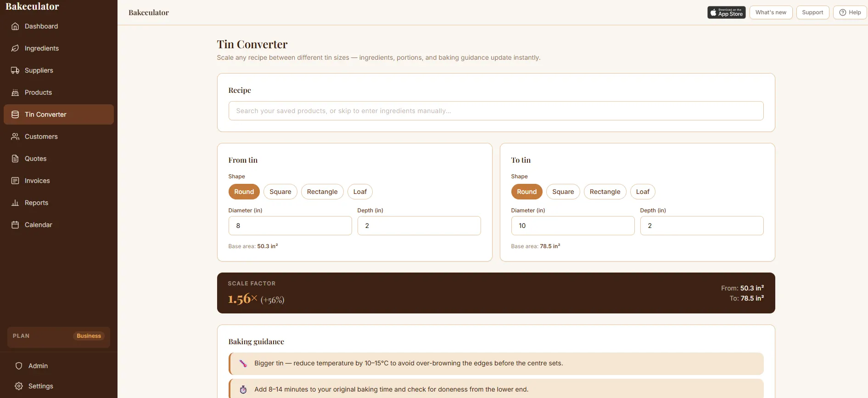The height and width of the screenshot is (398, 868).
Task: Click the Quotes document icon
Action: point(15,159)
